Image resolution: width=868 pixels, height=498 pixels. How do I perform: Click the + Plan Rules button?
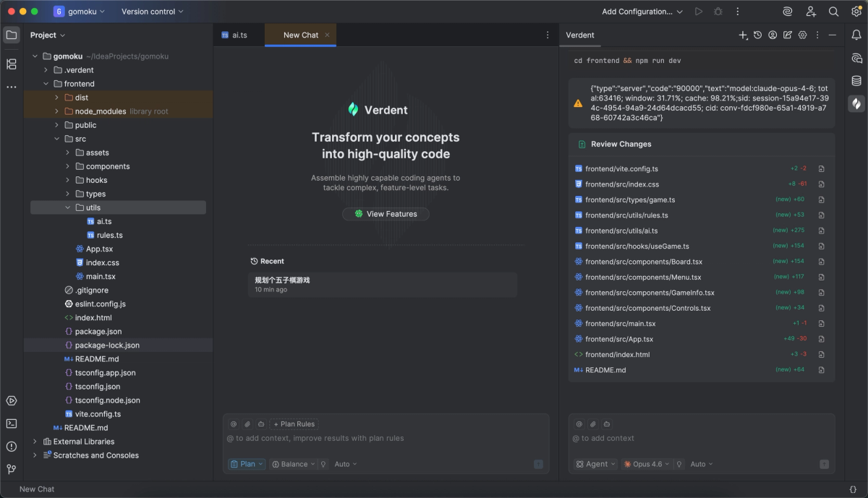tap(295, 424)
